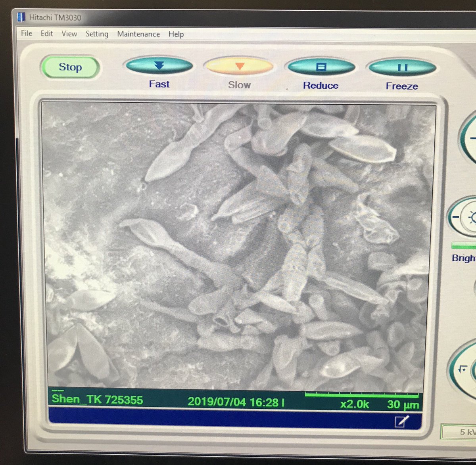
Task: Click the Reduce image size button
Action: (x=321, y=67)
